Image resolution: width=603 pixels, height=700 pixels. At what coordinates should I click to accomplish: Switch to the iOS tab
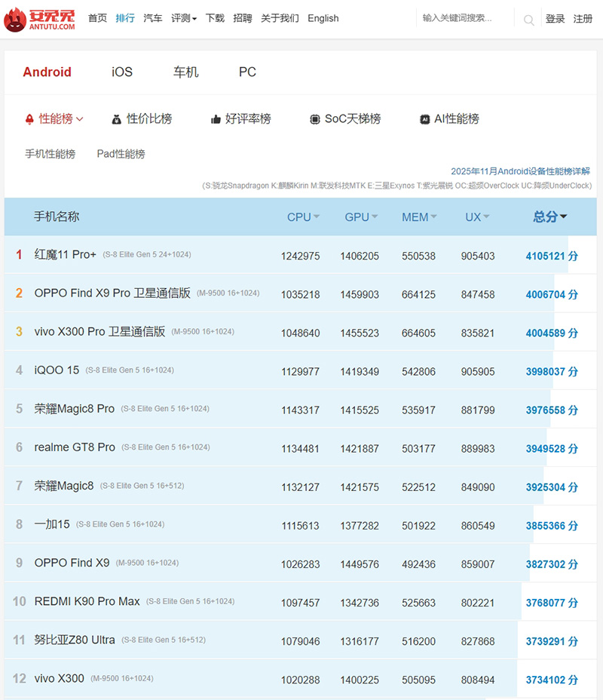pos(122,72)
